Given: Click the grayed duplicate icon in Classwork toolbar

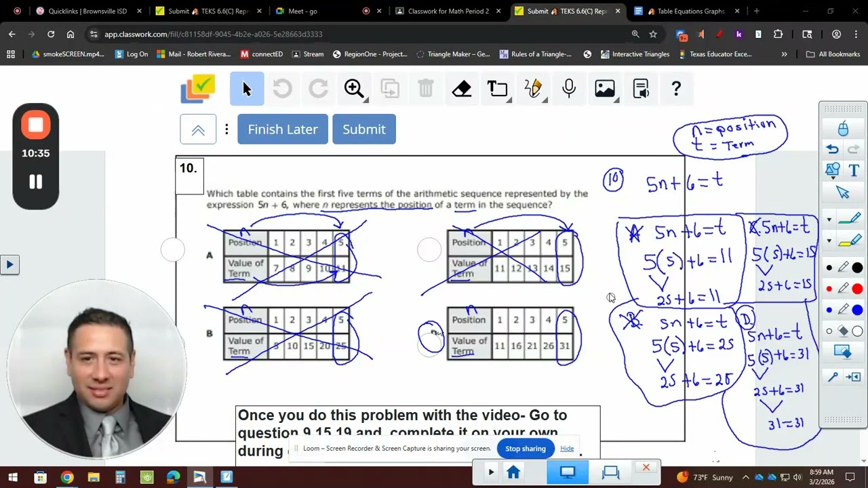Looking at the screenshot, I should tap(390, 89).
